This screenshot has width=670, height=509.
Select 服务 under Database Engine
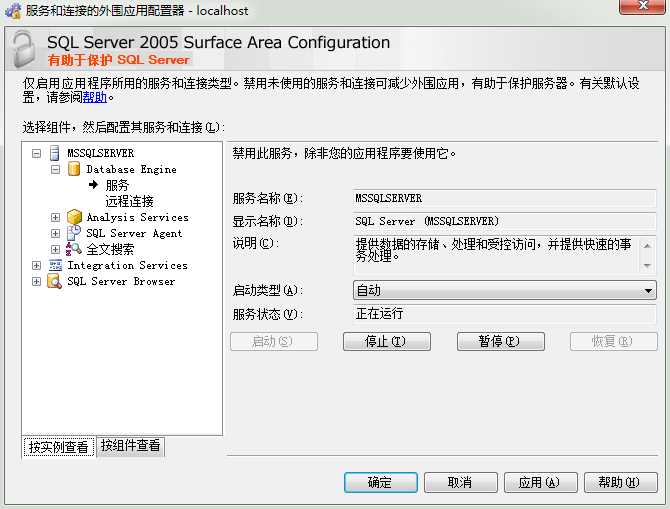point(117,185)
